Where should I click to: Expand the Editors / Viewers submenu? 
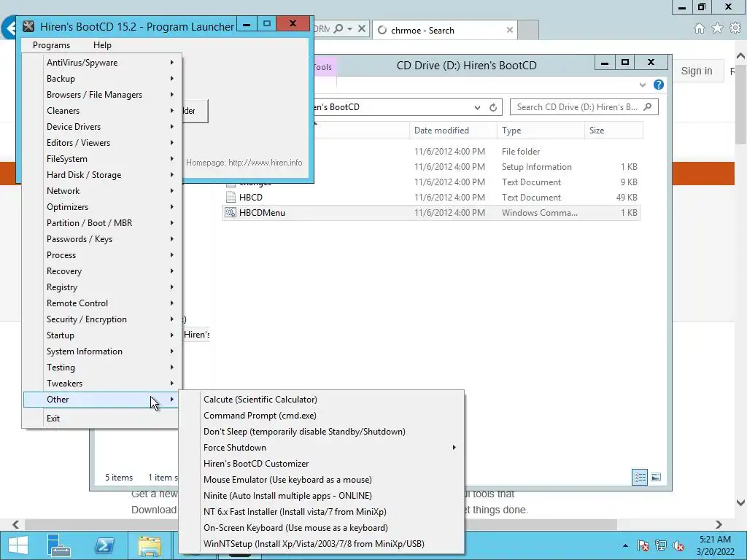(101, 143)
